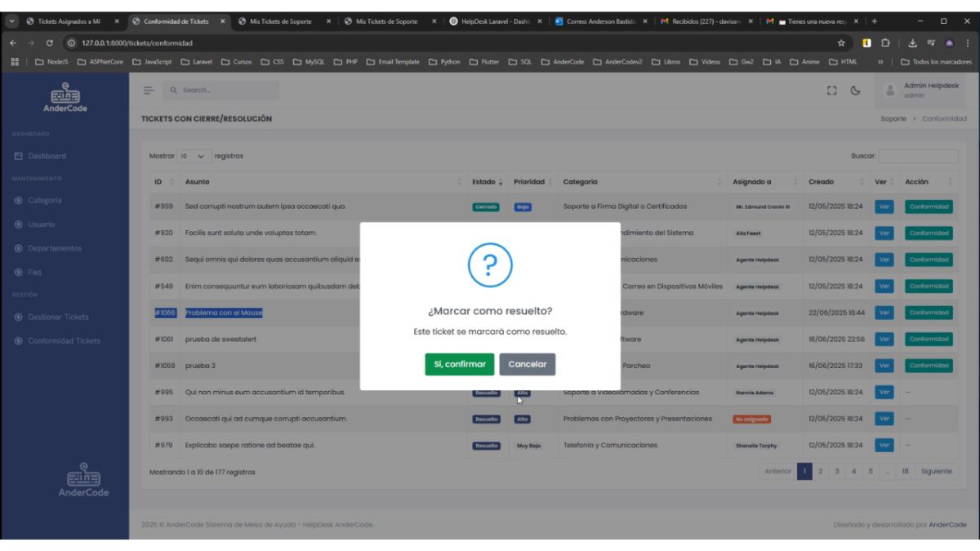Click the Admin Helpdesk user avatar

pyautogui.click(x=890, y=91)
